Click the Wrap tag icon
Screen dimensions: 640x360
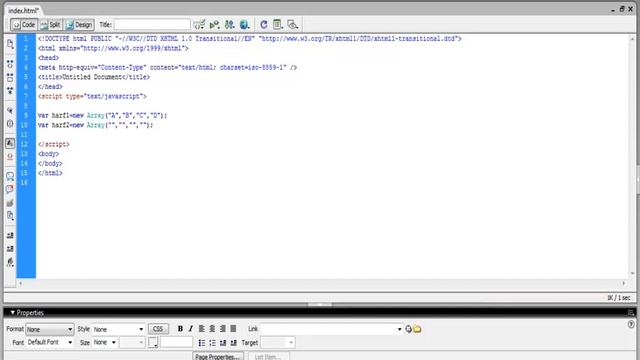[x=10, y=202]
